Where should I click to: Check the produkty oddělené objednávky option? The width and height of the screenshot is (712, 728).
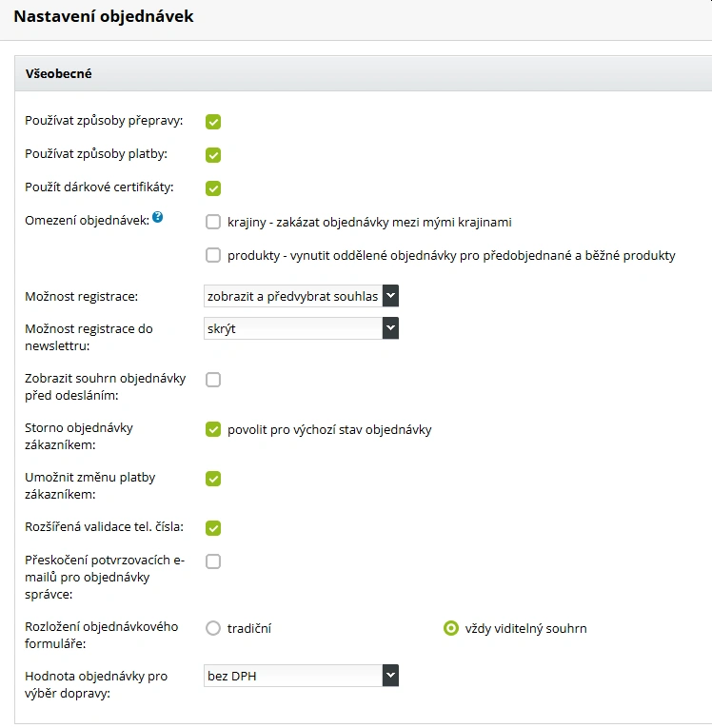[213, 255]
